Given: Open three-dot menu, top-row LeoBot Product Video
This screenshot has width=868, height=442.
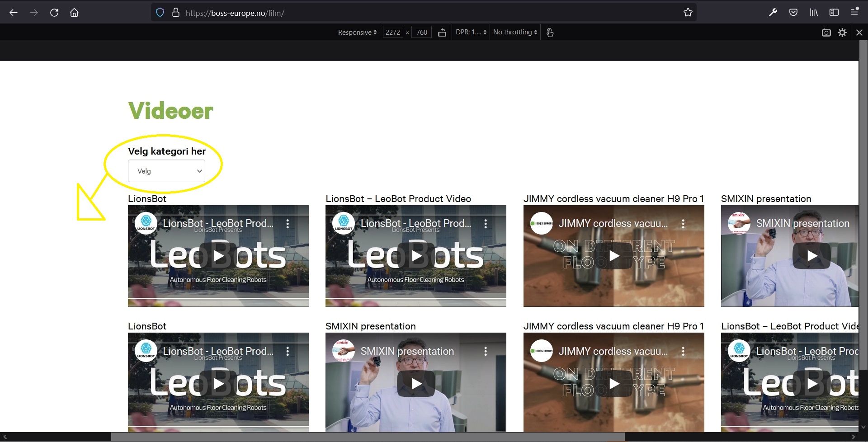Looking at the screenshot, I should 486,223.
